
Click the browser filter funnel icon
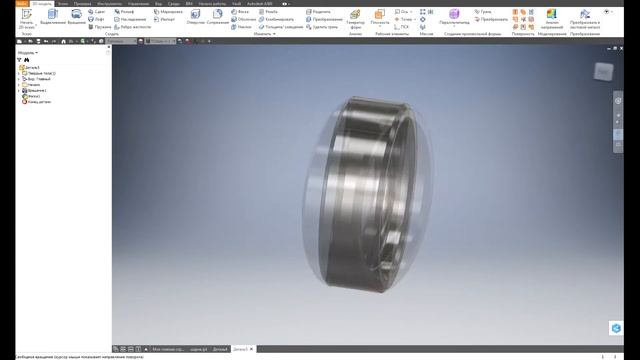[19, 60]
